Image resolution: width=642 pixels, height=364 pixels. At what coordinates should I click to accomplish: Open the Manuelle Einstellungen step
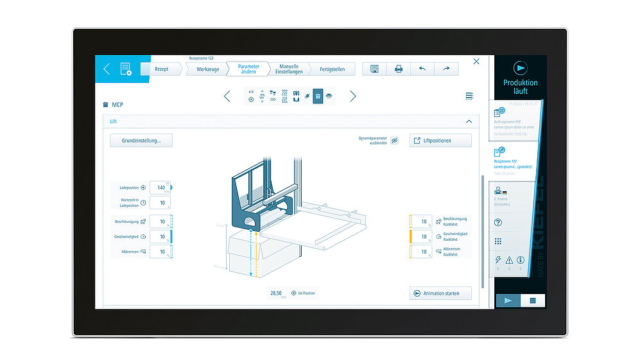tap(289, 69)
